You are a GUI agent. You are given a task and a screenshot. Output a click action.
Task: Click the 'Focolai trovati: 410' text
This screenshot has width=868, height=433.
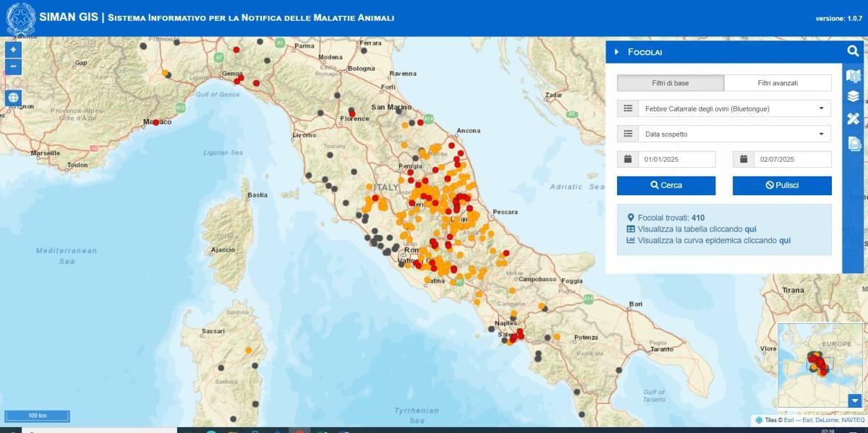click(x=671, y=218)
